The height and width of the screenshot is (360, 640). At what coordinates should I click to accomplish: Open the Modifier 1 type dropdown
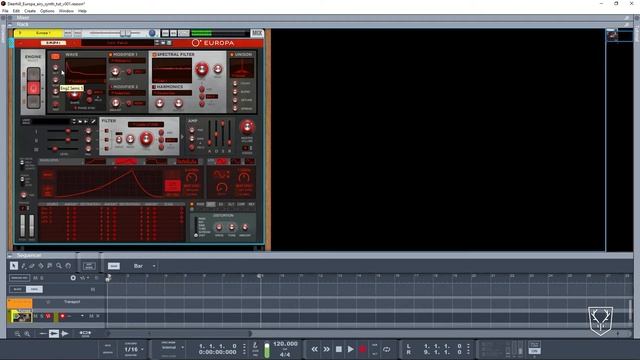(127, 61)
